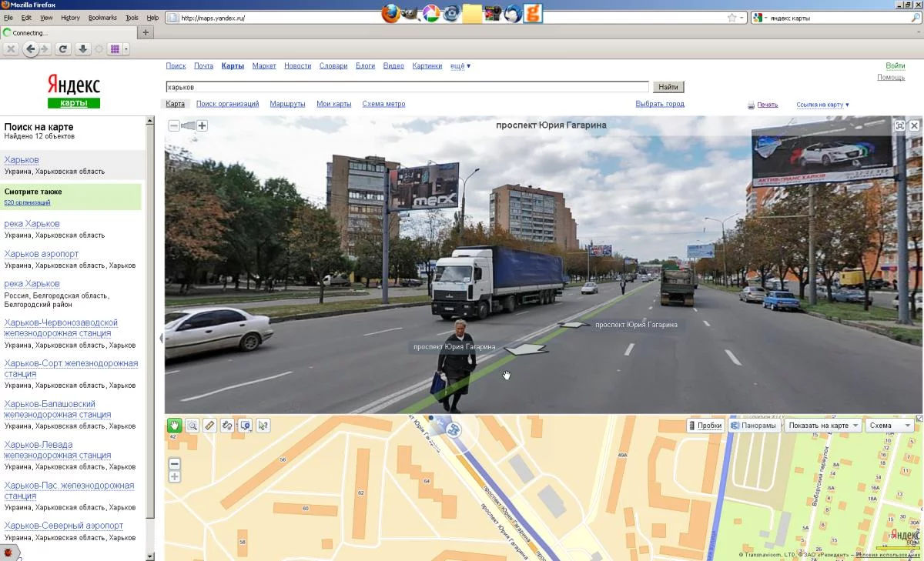
Task: Open the ещё menu in Yandex services
Action: 460,65
